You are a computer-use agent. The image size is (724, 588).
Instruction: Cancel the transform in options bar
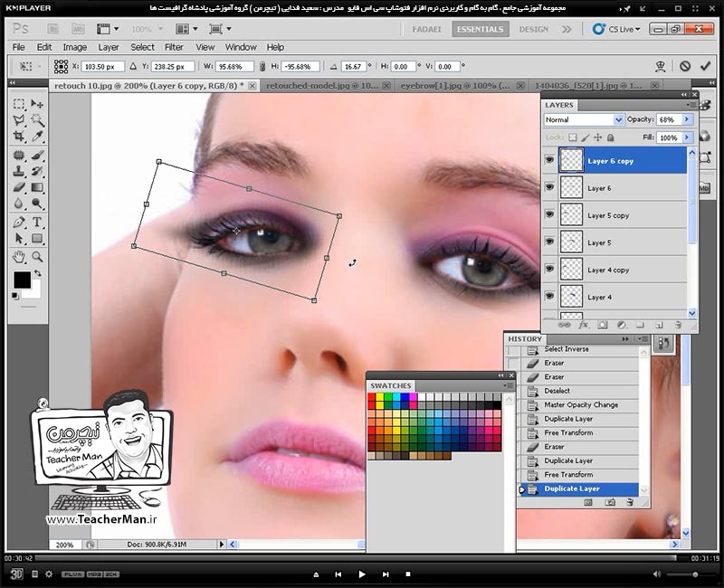tap(685, 66)
